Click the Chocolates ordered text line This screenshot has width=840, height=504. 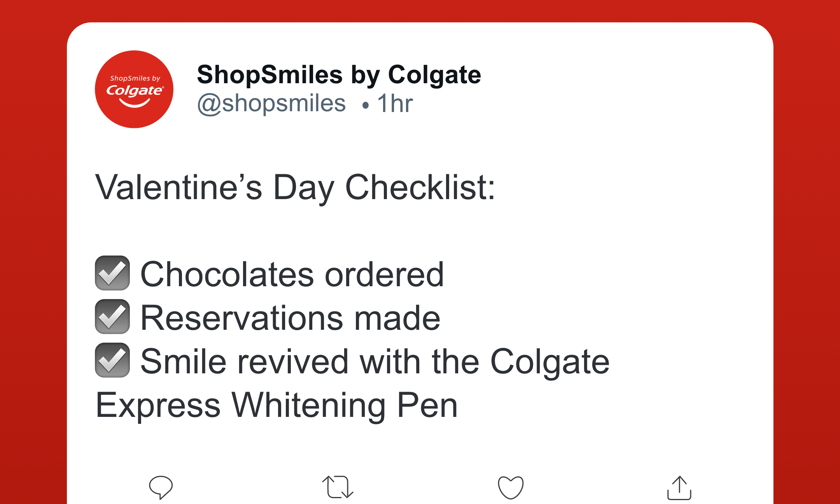coord(292,275)
